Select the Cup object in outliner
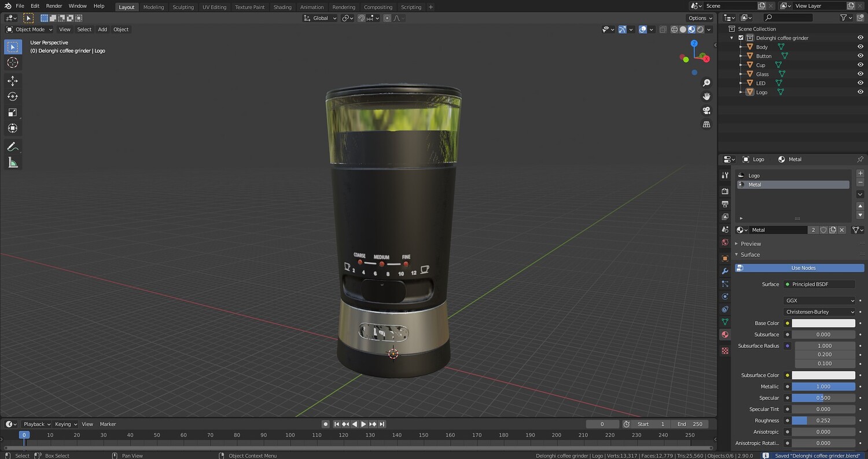Image resolution: width=868 pixels, height=459 pixels. pyautogui.click(x=760, y=65)
